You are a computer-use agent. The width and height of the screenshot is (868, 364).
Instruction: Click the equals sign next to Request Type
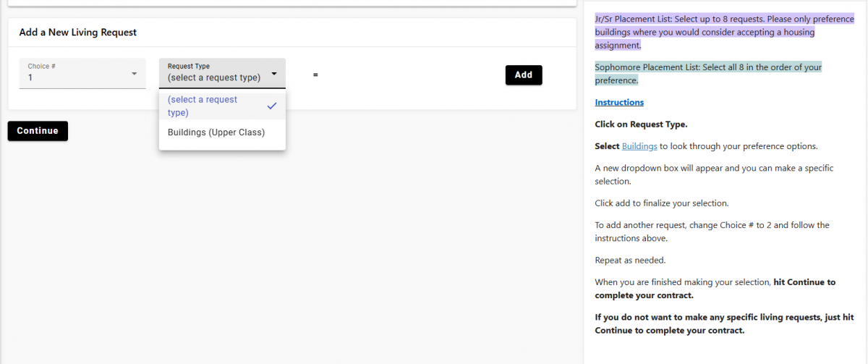pyautogui.click(x=315, y=75)
